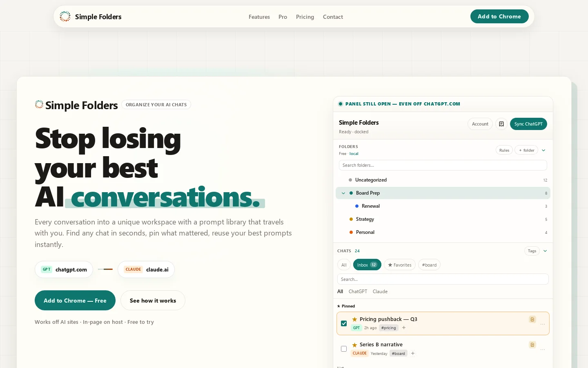The height and width of the screenshot is (368, 588).
Task: Focus the Search folders field
Action: [x=443, y=165]
